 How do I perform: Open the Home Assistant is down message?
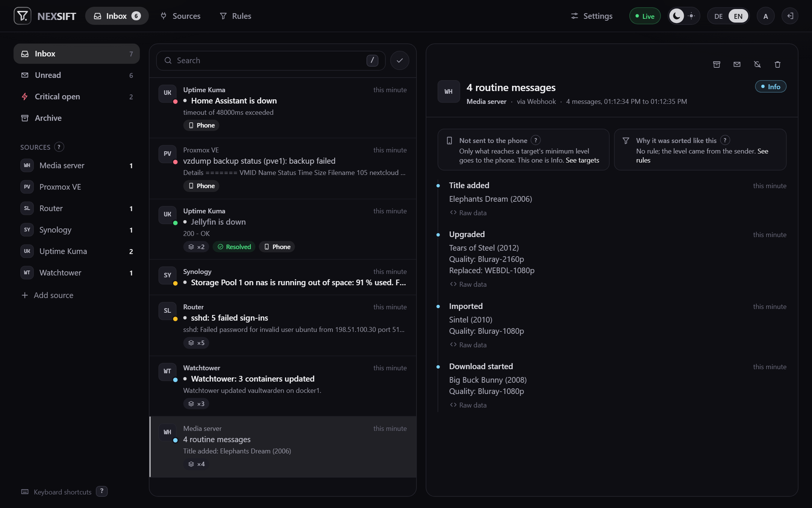(x=283, y=108)
